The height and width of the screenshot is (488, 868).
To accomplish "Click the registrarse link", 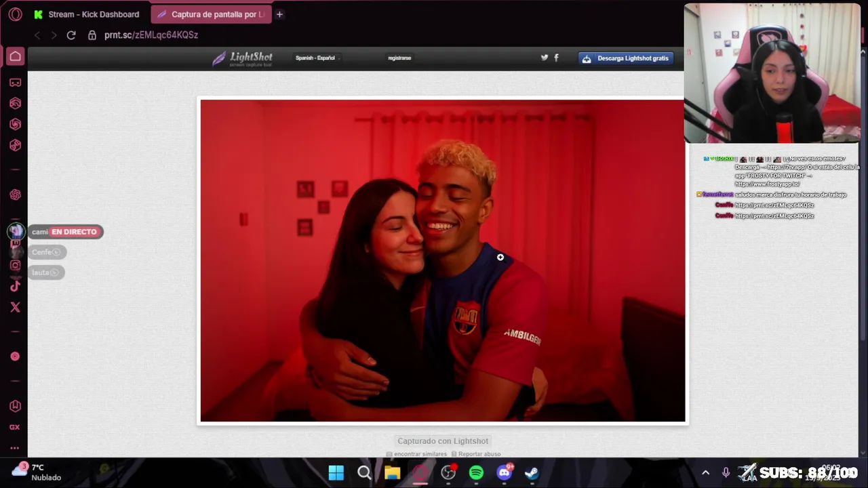I will pyautogui.click(x=399, y=58).
